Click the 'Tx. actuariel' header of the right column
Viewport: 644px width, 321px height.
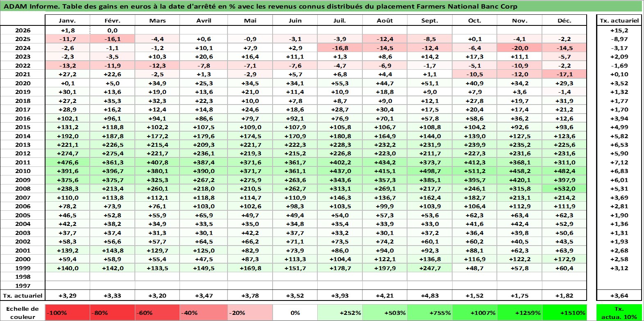tap(619, 20)
